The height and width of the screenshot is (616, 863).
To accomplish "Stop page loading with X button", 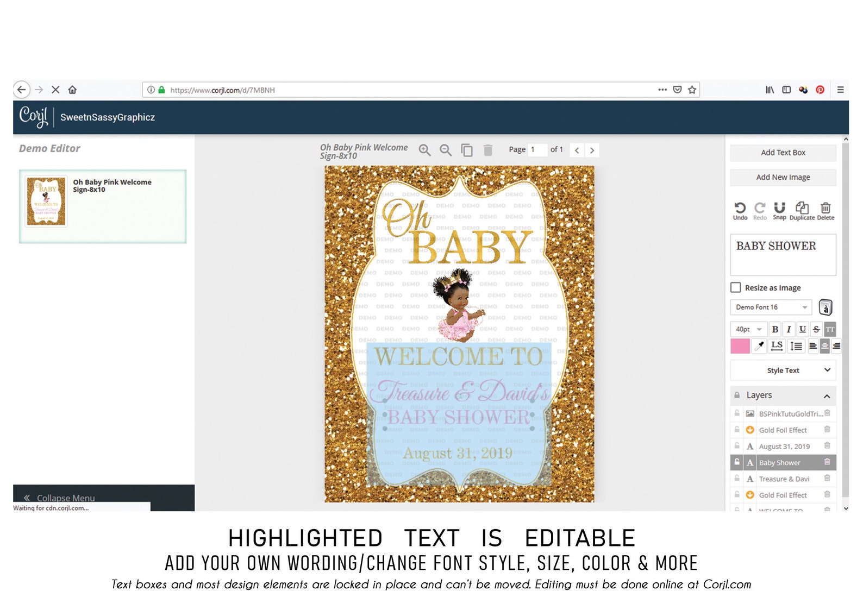I will pos(55,90).
